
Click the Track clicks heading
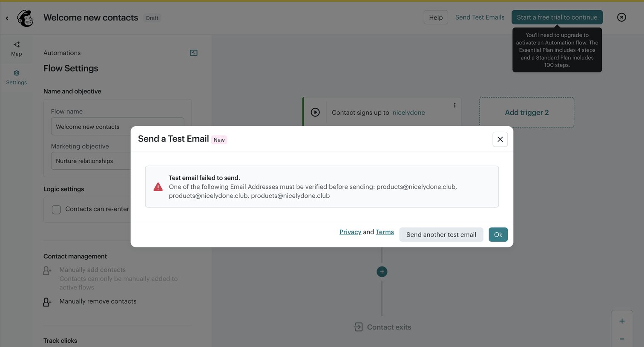pos(60,341)
